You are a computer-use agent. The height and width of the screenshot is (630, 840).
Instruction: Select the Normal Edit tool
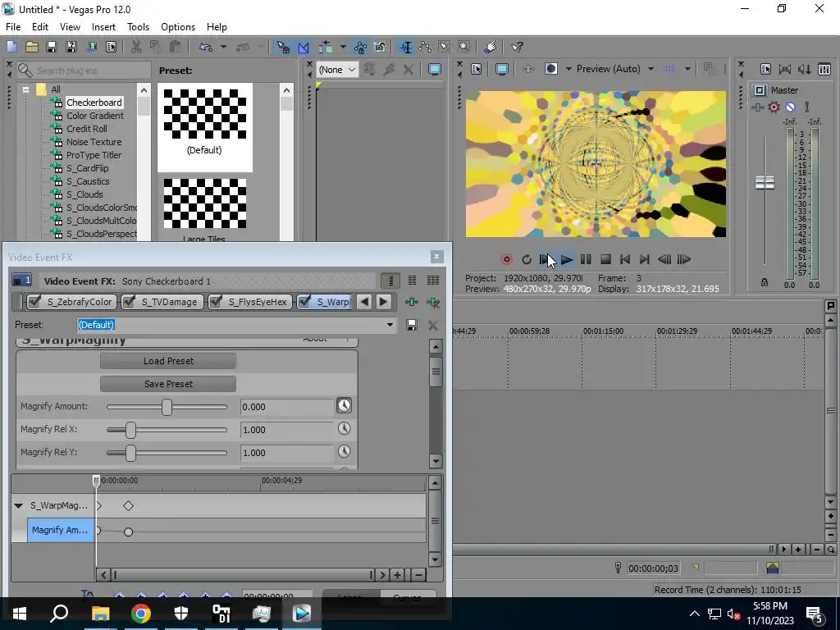(406, 47)
